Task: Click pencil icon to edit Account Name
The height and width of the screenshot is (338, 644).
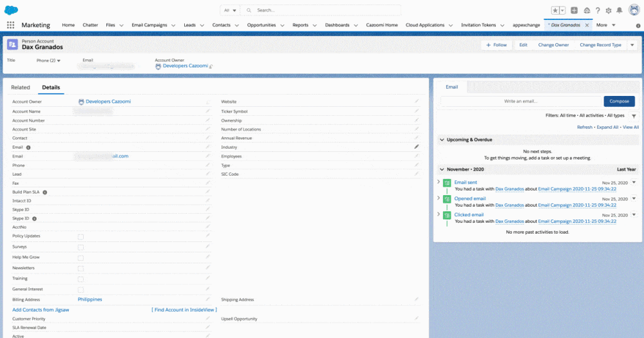Action: 208,111
